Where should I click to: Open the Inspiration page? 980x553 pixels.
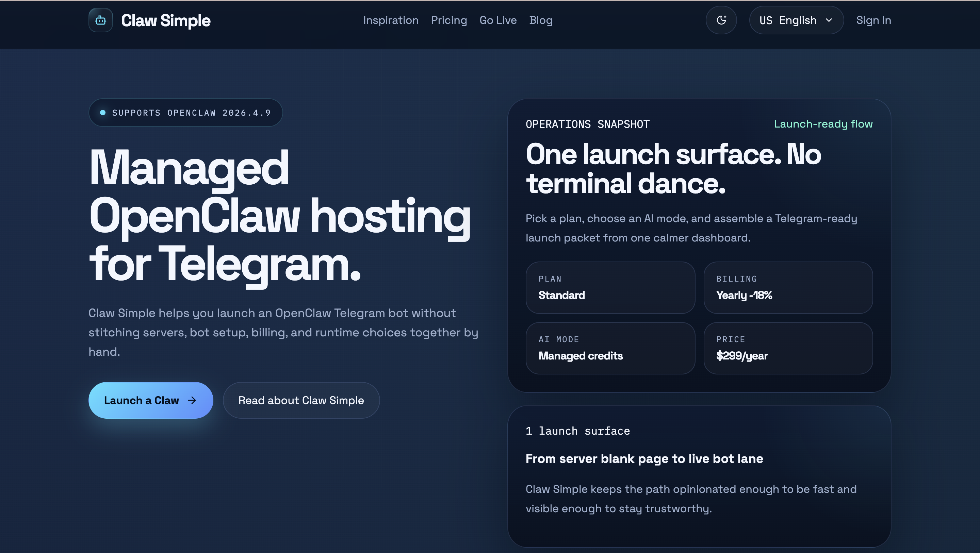coord(391,20)
